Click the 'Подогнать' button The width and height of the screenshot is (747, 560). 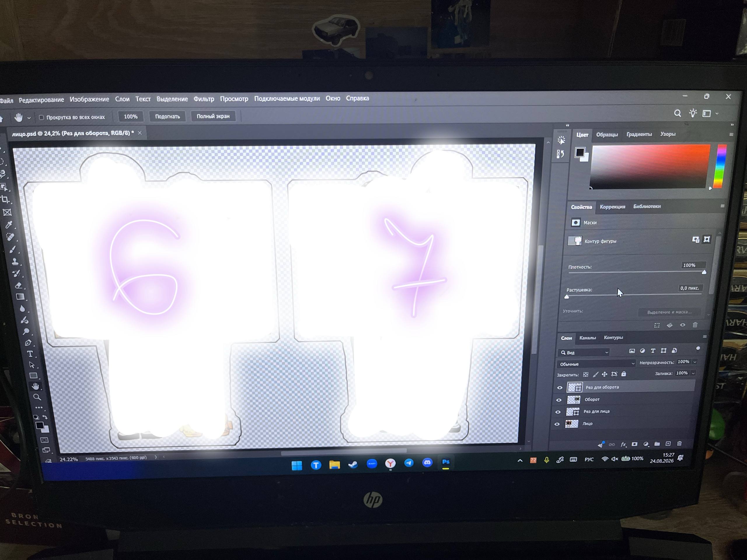167,116
